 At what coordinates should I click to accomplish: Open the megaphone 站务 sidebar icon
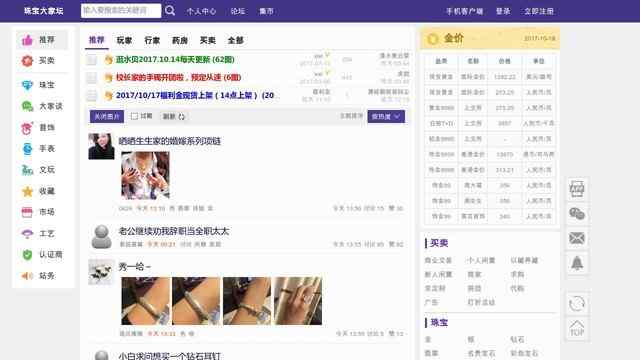pos(27,276)
